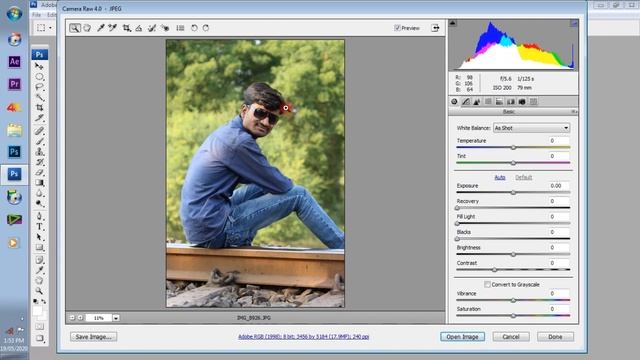Select Photoshop Pen tool
Image resolution: width=640 pixels, height=360 pixels.
[39, 216]
